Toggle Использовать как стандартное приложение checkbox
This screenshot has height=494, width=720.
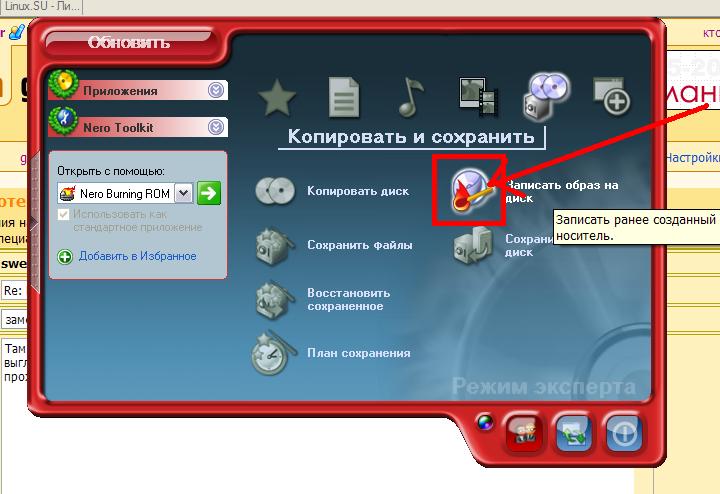(63, 214)
